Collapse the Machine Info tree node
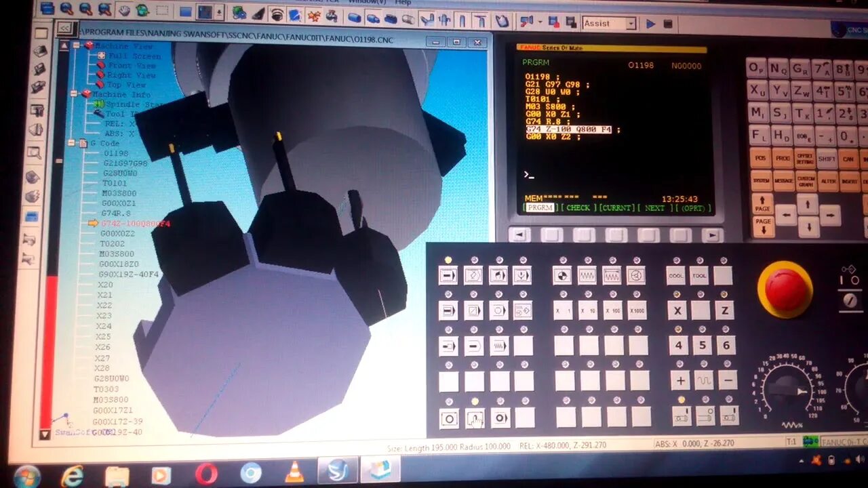Screen dimensions: 868x488 73,94
